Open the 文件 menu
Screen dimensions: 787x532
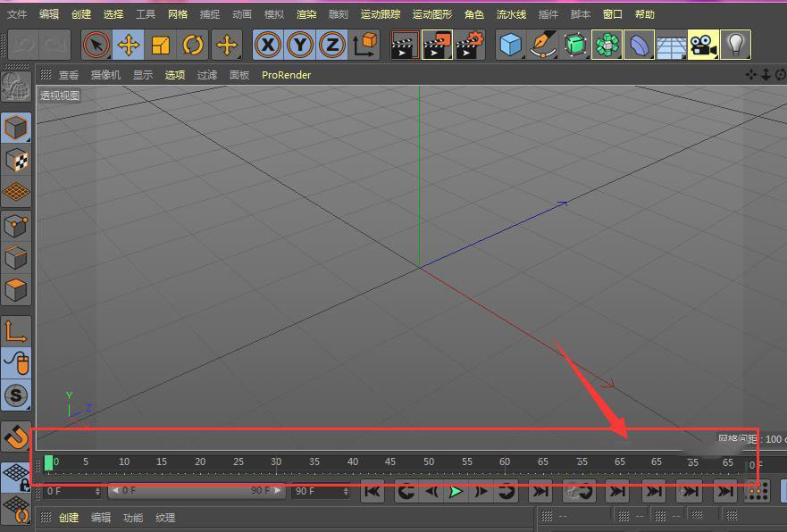point(17,14)
